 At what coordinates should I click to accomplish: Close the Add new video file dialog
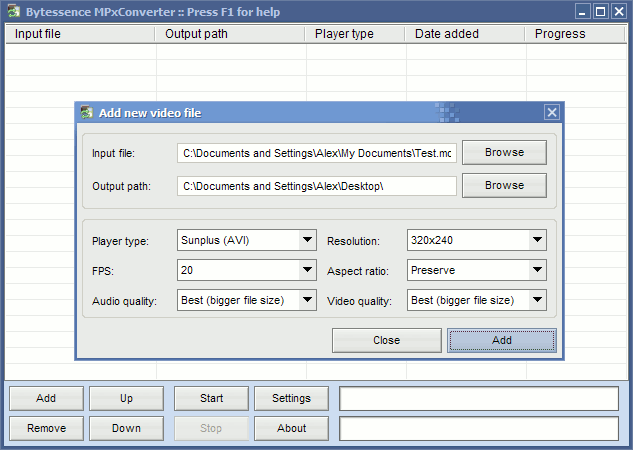552,112
